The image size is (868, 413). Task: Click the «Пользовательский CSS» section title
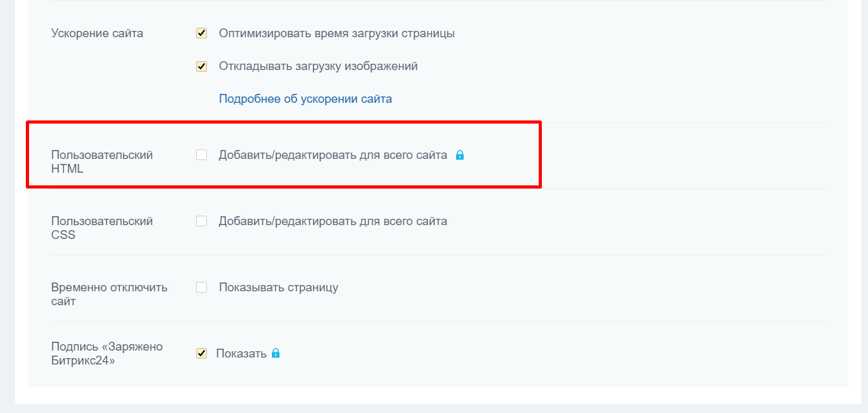[x=102, y=228]
